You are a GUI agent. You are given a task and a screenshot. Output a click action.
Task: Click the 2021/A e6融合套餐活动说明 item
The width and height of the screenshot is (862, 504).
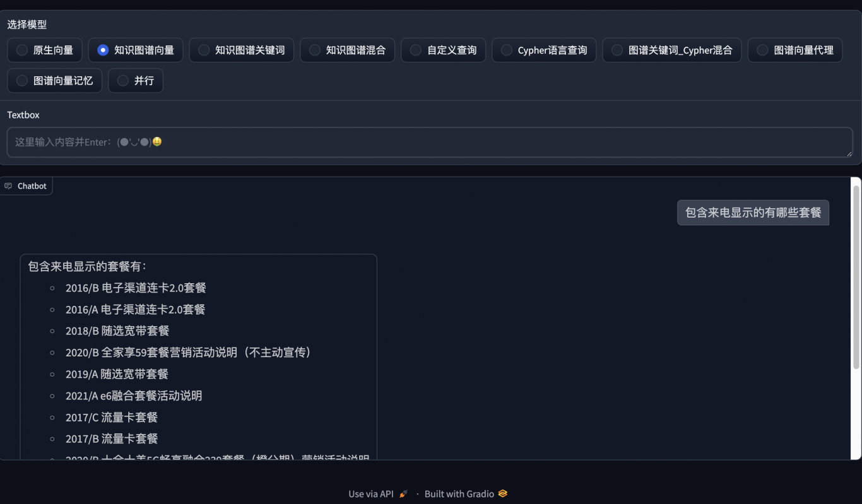(134, 396)
